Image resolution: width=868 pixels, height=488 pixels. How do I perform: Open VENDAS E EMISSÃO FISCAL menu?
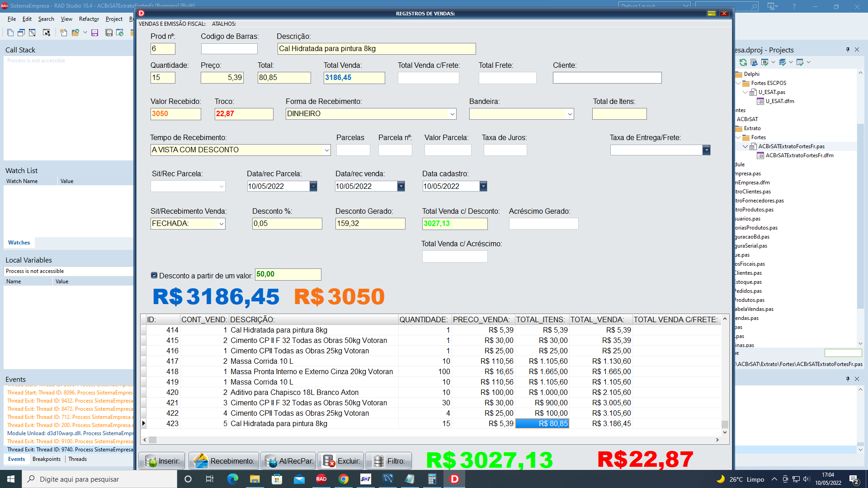click(172, 24)
